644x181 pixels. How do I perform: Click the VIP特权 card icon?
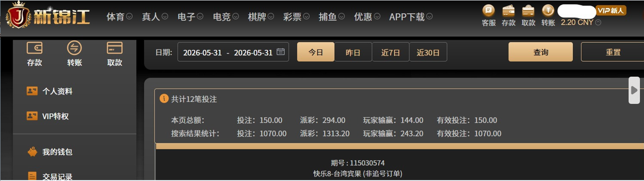click(32, 116)
